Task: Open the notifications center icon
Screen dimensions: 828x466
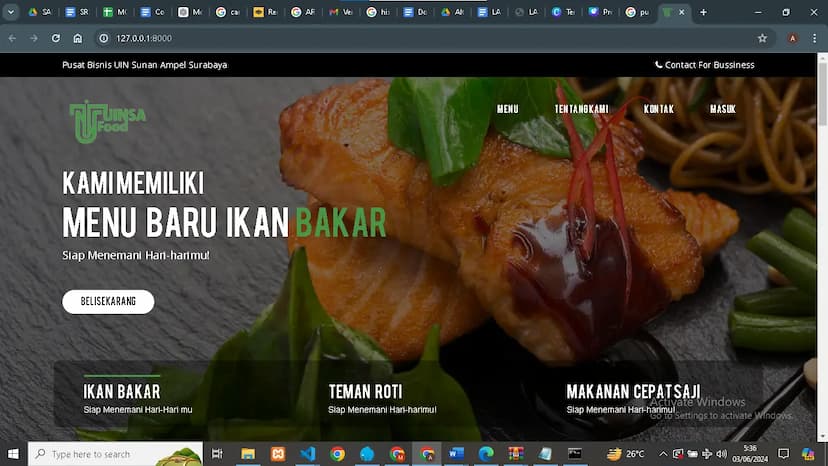Action: tap(784, 454)
